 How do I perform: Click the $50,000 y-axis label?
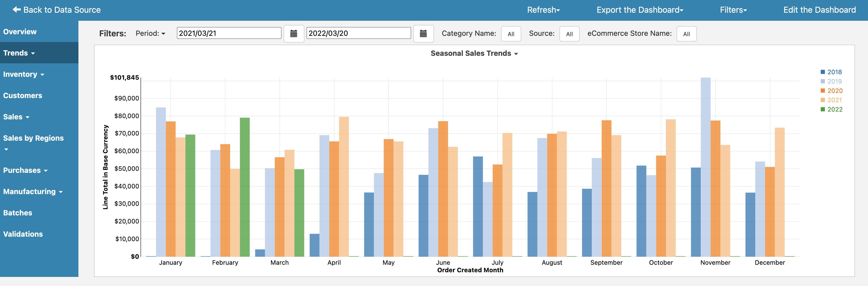coord(126,168)
